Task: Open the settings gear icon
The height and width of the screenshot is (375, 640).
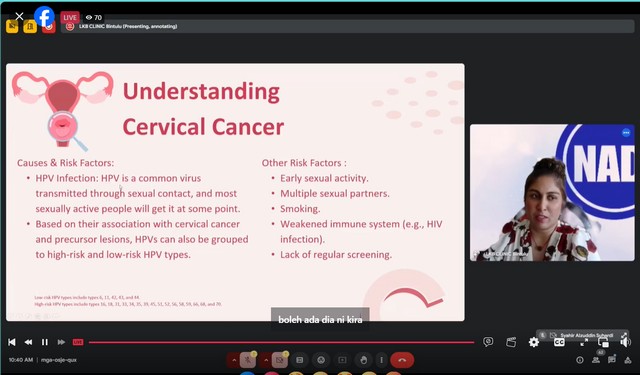Action: [534, 342]
